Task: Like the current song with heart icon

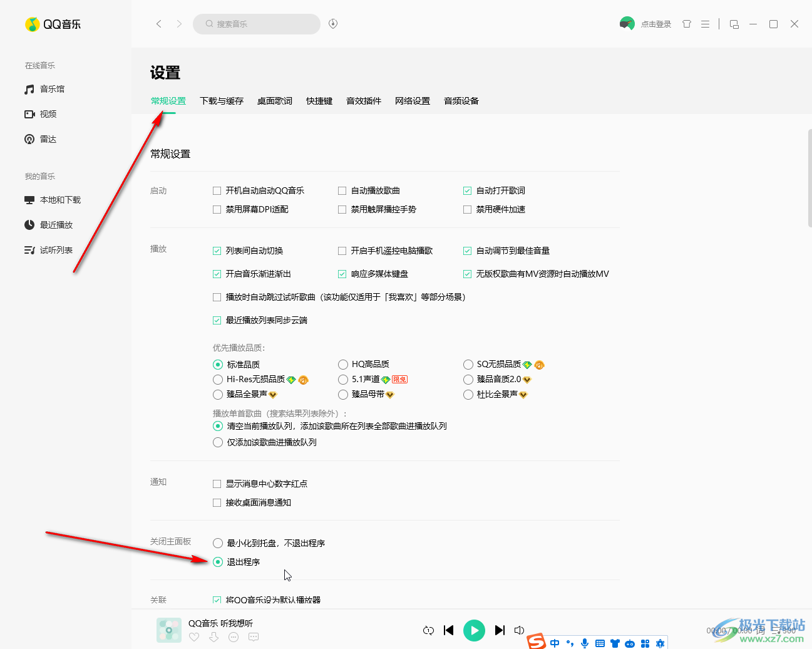Action: (x=194, y=637)
